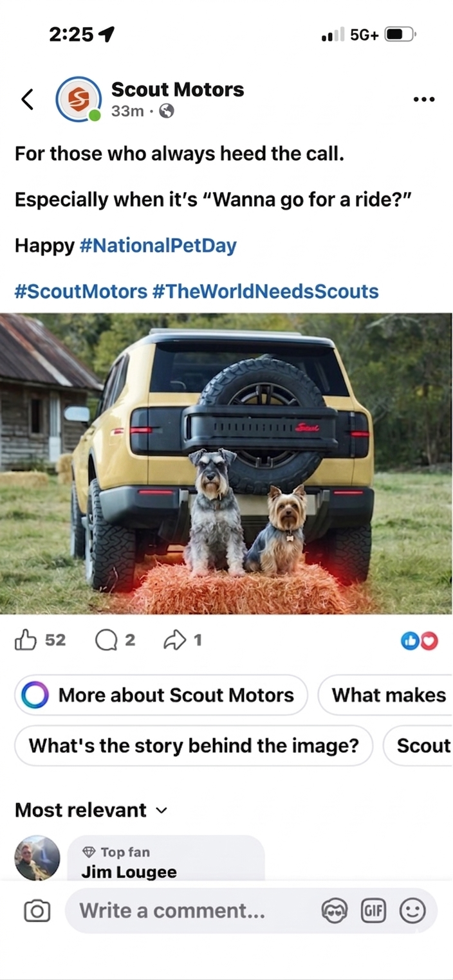The image size is (453, 980).
Task: Open the #NationalPetDay hashtag
Action: (x=158, y=246)
